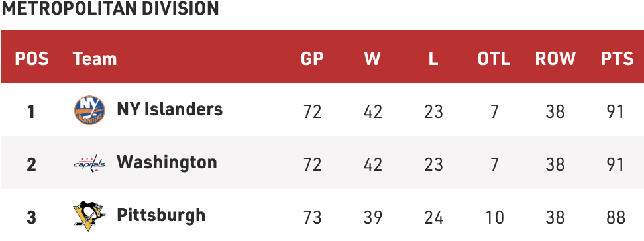The height and width of the screenshot is (241, 644).
Task: Click the NY Islanders team logo
Action: (x=89, y=111)
